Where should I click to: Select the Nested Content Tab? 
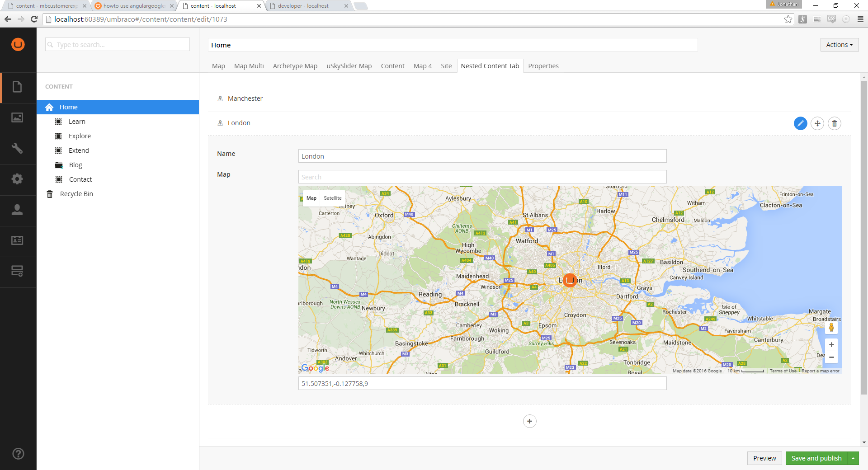click(490, 66)
